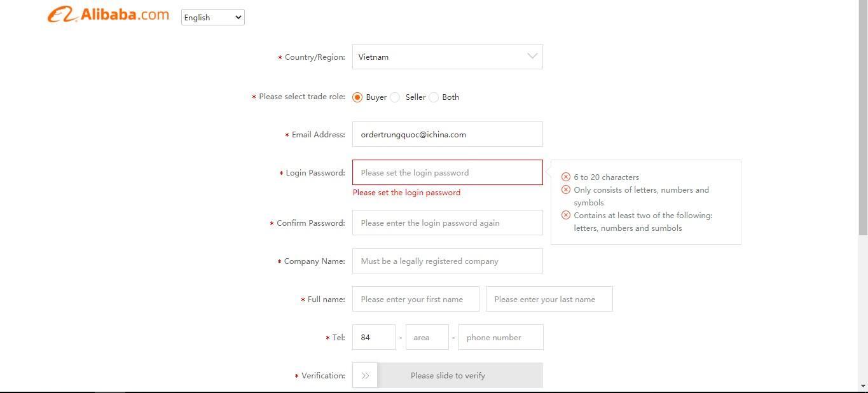Image resolution: width=868 pixels, height=393 pixels.
Task: Select the Seller trade role
Action: point(395,97)
